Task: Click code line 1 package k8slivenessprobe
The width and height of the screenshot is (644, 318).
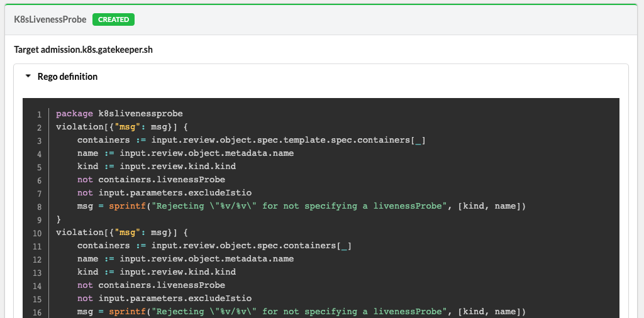Action: tap(119, 114)
